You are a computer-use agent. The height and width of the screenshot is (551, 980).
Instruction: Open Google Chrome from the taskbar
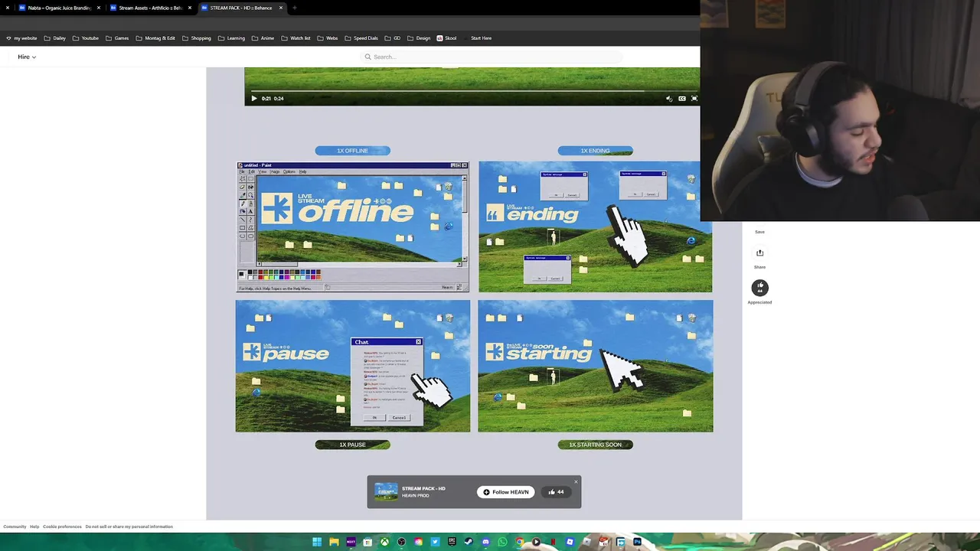(519, 542)
